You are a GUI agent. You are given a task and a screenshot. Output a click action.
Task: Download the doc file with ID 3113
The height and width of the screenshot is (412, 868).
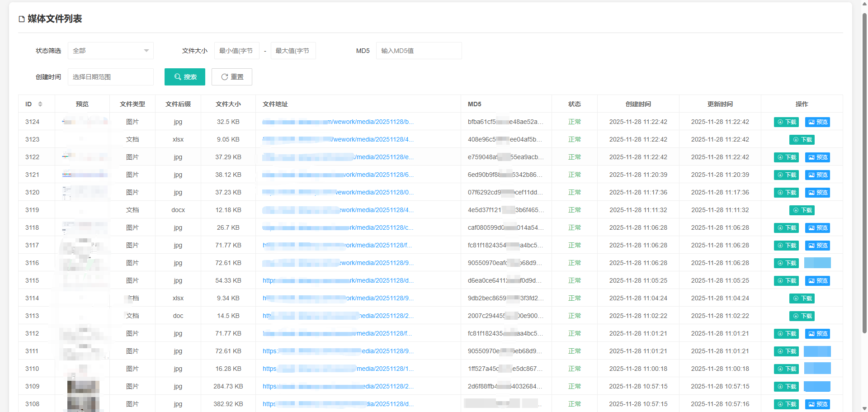(x=802, y=316)
